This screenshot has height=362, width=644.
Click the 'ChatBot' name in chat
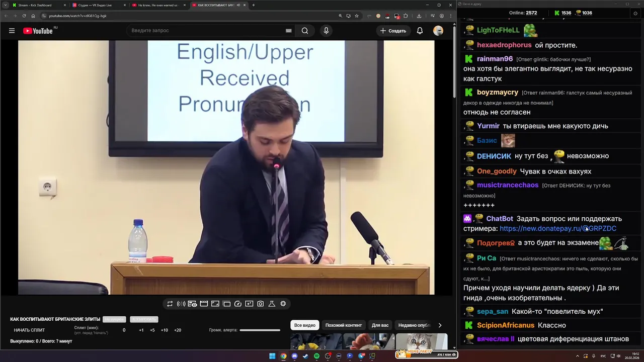pos(500,219)
